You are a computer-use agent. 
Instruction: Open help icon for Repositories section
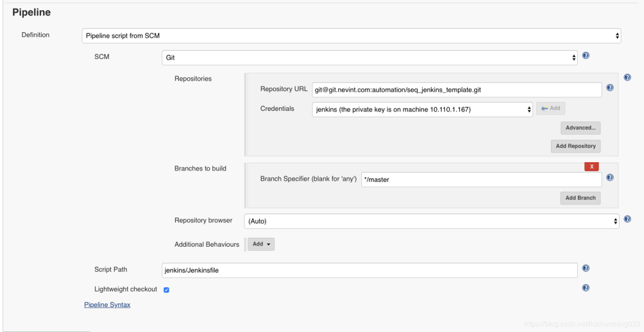click(x=627, y=77)
